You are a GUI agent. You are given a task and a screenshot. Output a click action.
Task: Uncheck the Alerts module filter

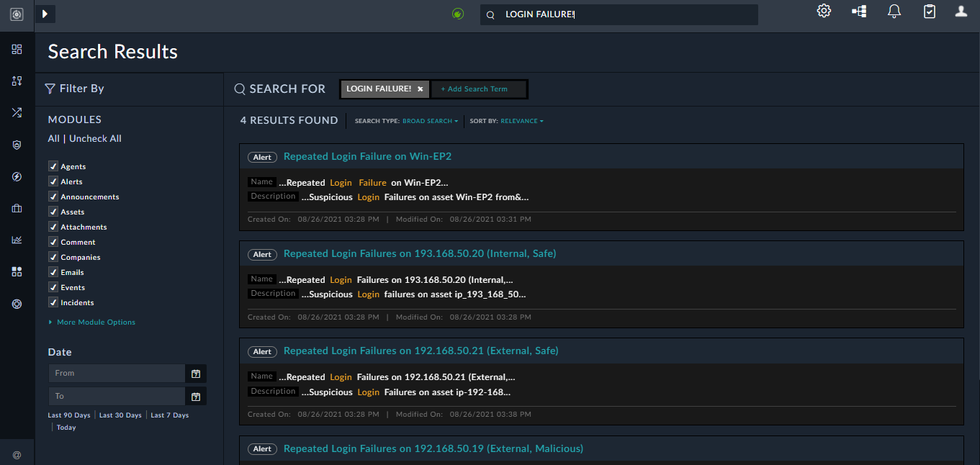[53, 181]
